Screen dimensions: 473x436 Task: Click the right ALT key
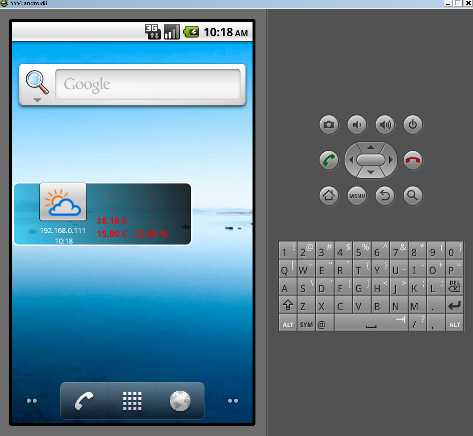[454, 323]
